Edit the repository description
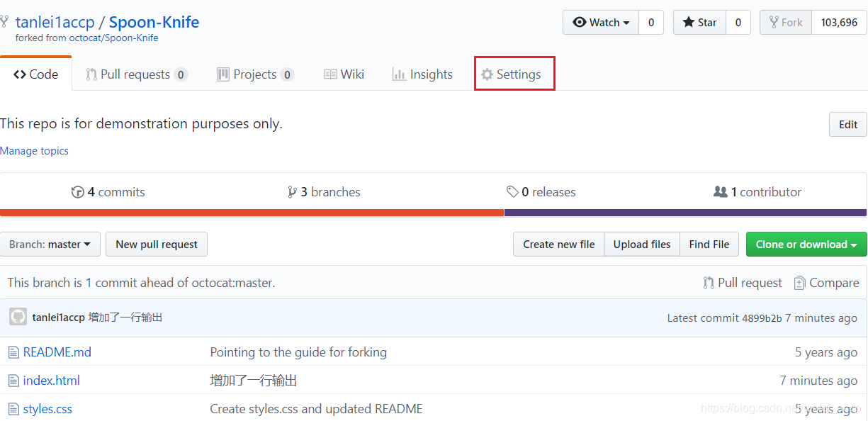Viewport: 868px width, 421px height. point(848,124)
